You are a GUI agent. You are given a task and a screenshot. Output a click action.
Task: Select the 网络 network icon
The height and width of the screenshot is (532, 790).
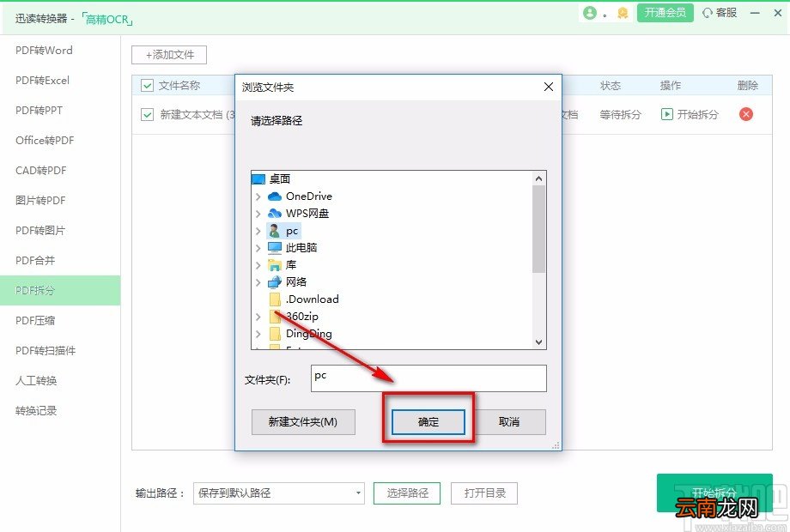[275, 281]
